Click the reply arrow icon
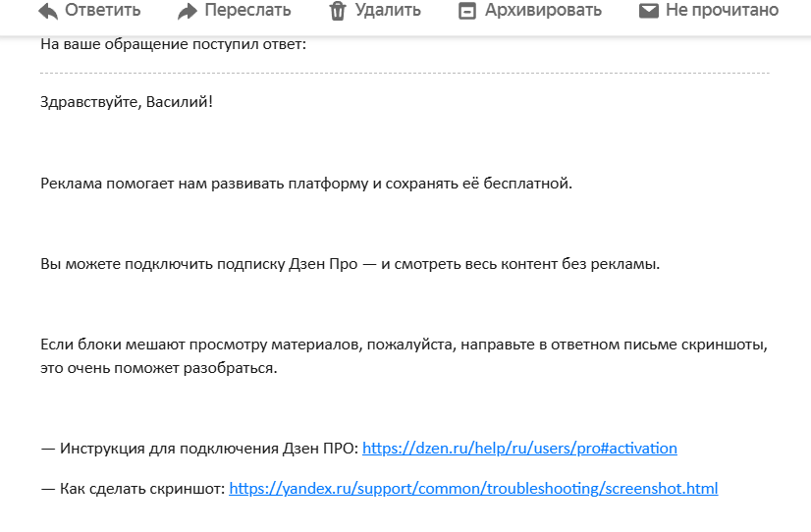The image size is (811, 532). point(48,11)
